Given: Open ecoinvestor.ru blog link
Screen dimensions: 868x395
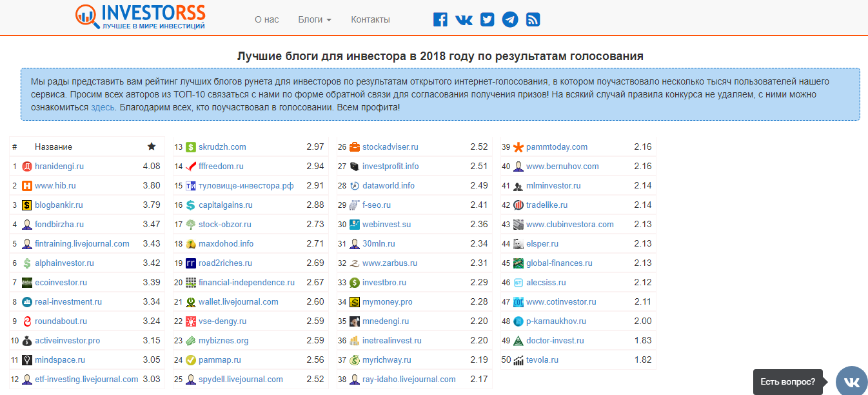Looking at the screenshot, I should (61, 283).
